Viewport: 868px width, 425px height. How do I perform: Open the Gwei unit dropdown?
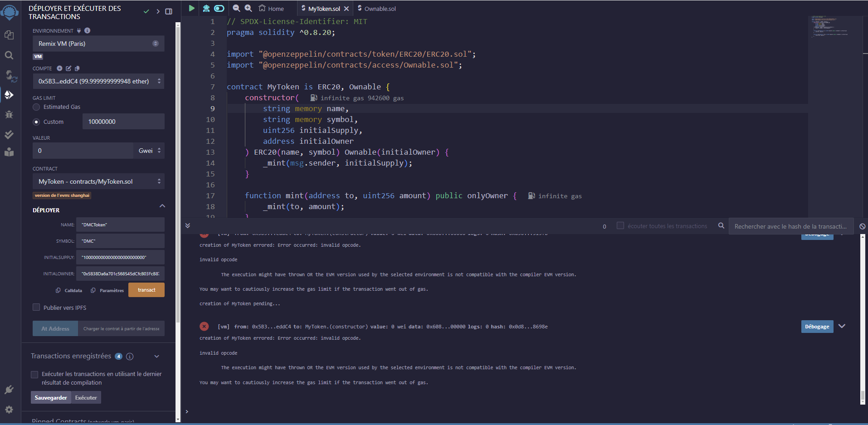pyautogui.click(x=149, y=151)
